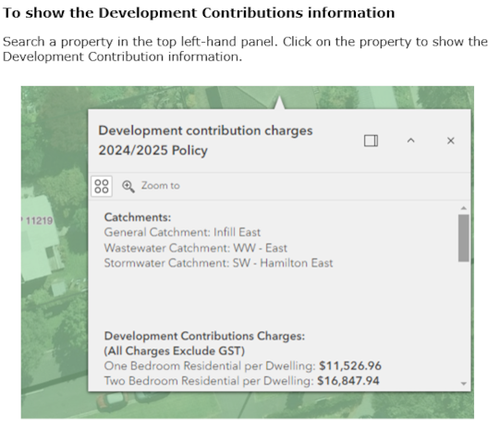Image resolution: width=500 pixels, height=432 pixels.
Task: Click the Zoom to button
Action: pyautogui.click(x=151, y=186)
